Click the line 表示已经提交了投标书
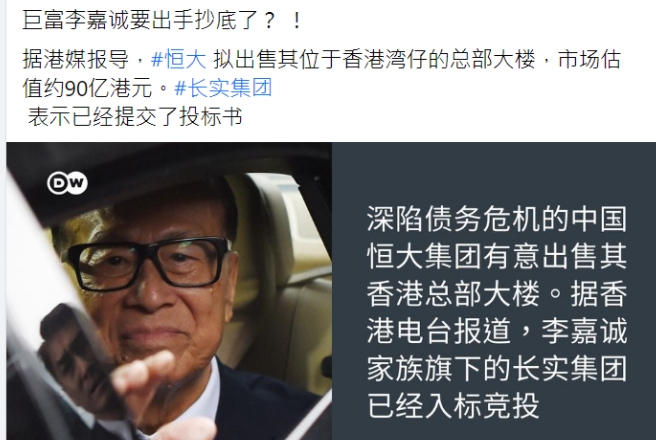This screenshot has width=656, height=440. coord(135,116)
